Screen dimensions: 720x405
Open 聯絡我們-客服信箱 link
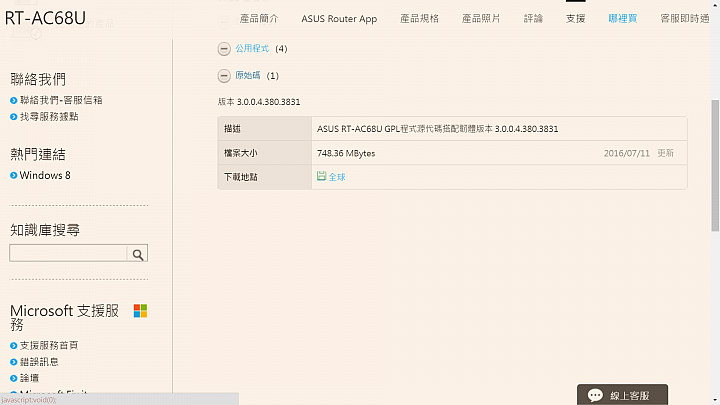point(61,100)
